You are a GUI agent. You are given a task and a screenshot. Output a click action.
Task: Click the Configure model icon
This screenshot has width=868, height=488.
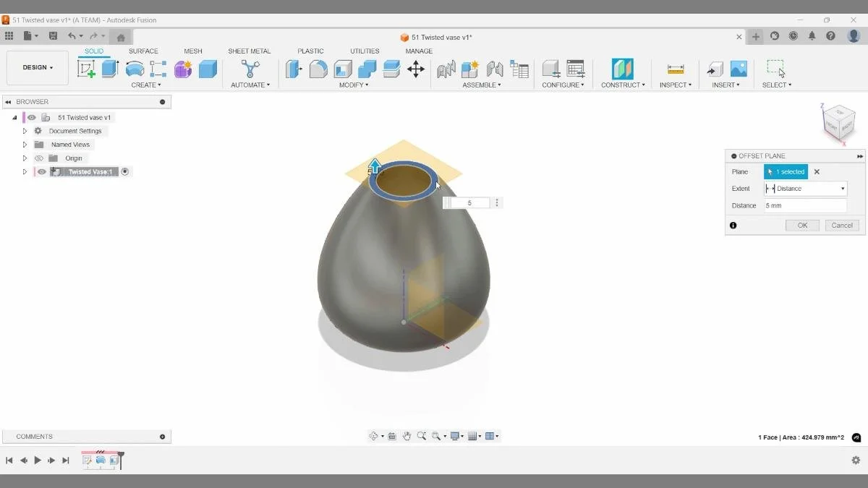[551, 69]
